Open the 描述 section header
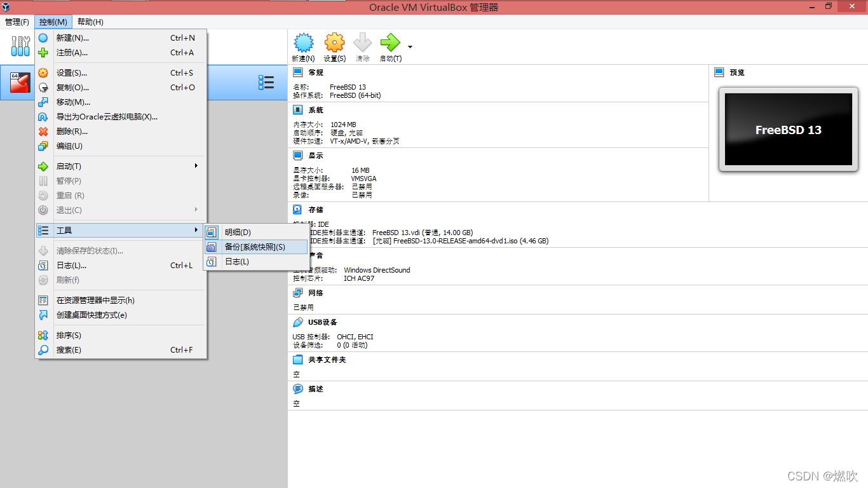Viewport: 868px width, 488px height. 316,389
